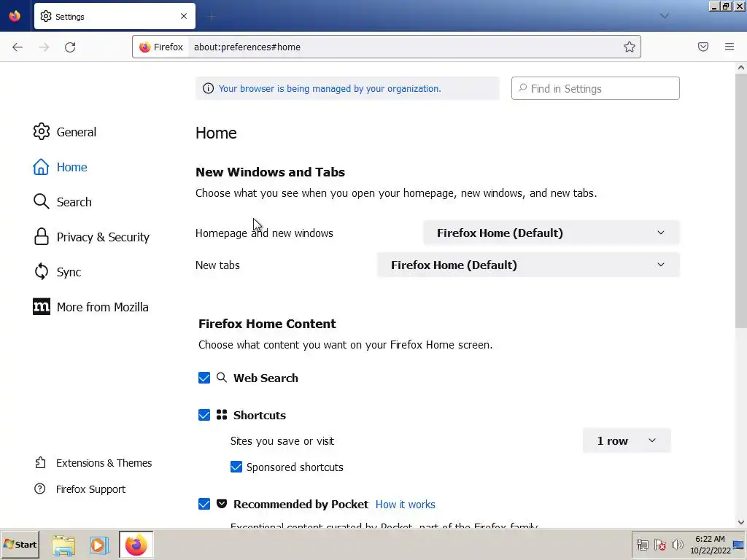Click the Firefox identity icon in address bar

coord(161,47)
